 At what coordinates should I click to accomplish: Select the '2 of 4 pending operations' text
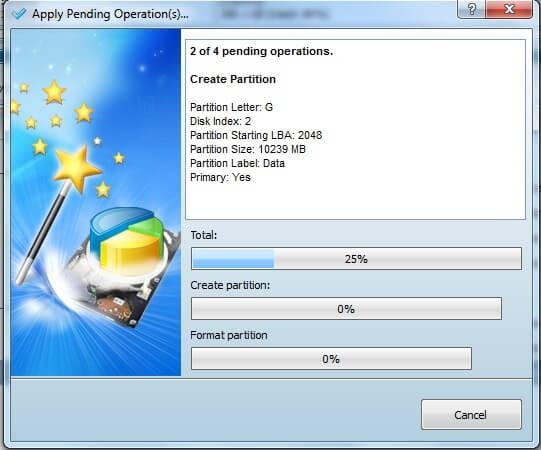[261, 51]
